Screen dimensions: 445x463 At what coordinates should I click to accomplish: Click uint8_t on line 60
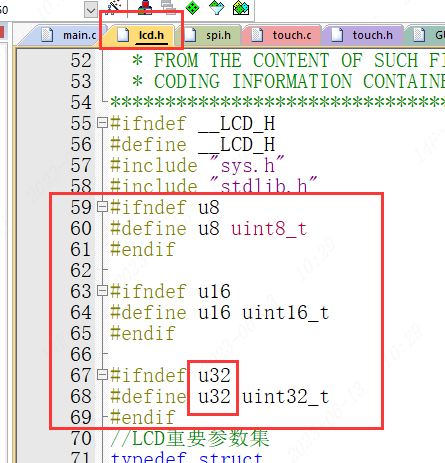[x=269, y=229]
